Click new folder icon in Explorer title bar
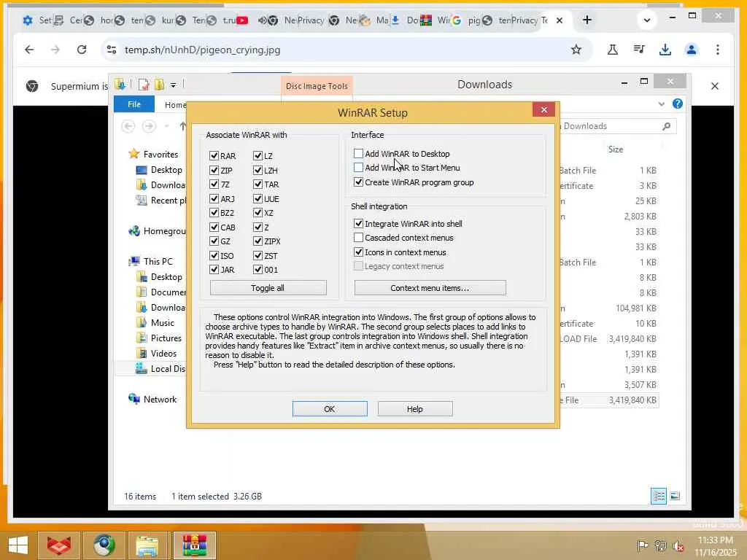The image size is (747, 560). pos(159,85)
